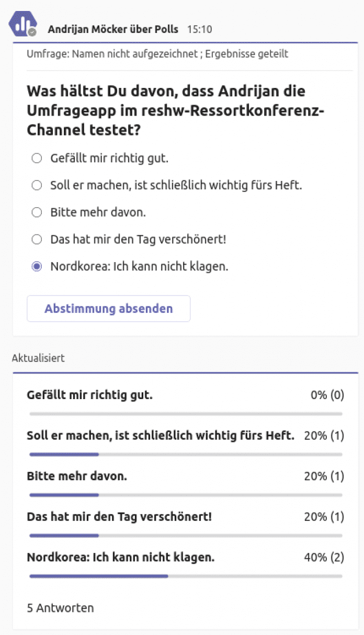Click result bar under 'Soll er machen' result
Screen dimensions: 364x635
(x=186, y=454)
